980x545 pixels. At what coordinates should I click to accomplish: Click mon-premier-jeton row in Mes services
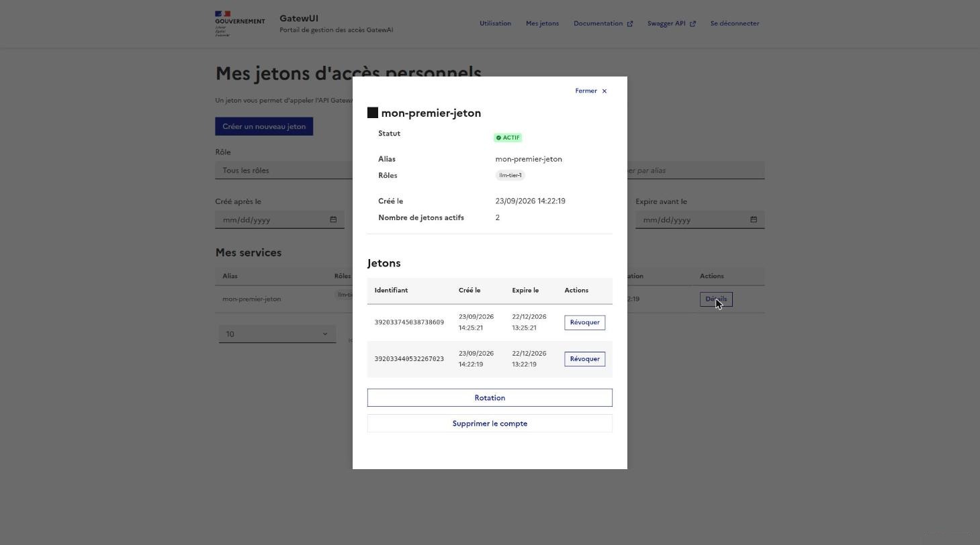(x=490, y=299)
